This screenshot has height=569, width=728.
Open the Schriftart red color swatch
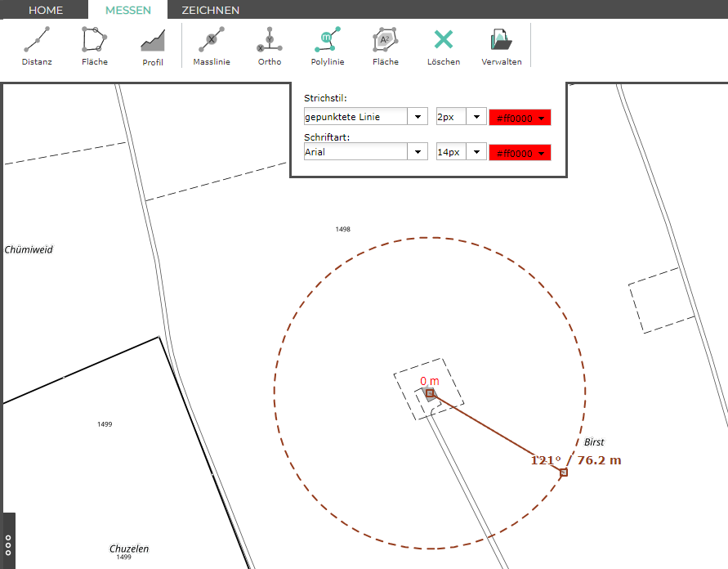(520, 153)
